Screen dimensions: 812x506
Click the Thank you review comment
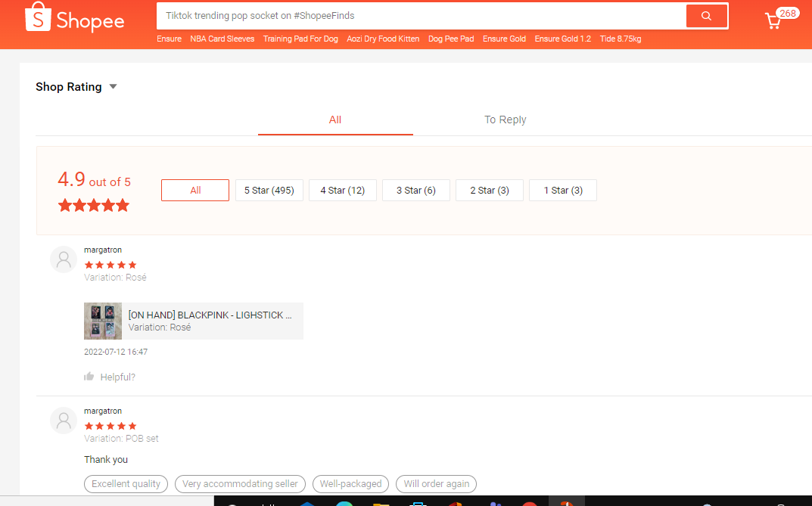(x=106, y=460)
